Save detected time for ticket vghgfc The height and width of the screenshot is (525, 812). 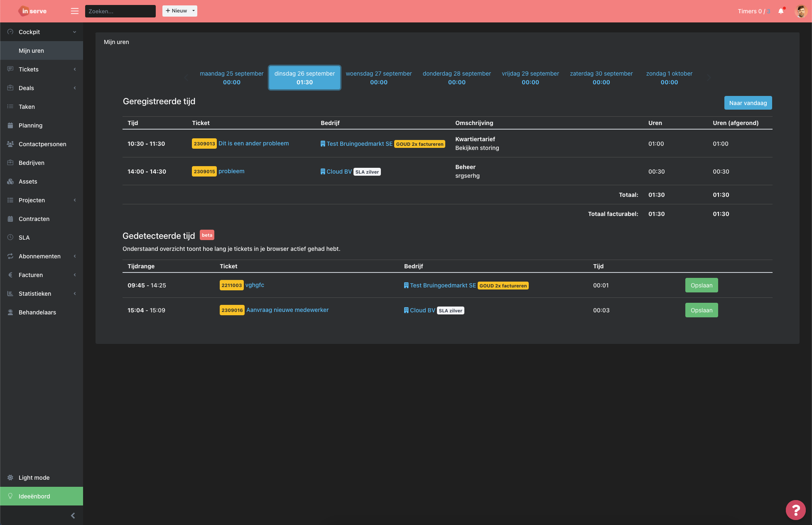[701, 285]
